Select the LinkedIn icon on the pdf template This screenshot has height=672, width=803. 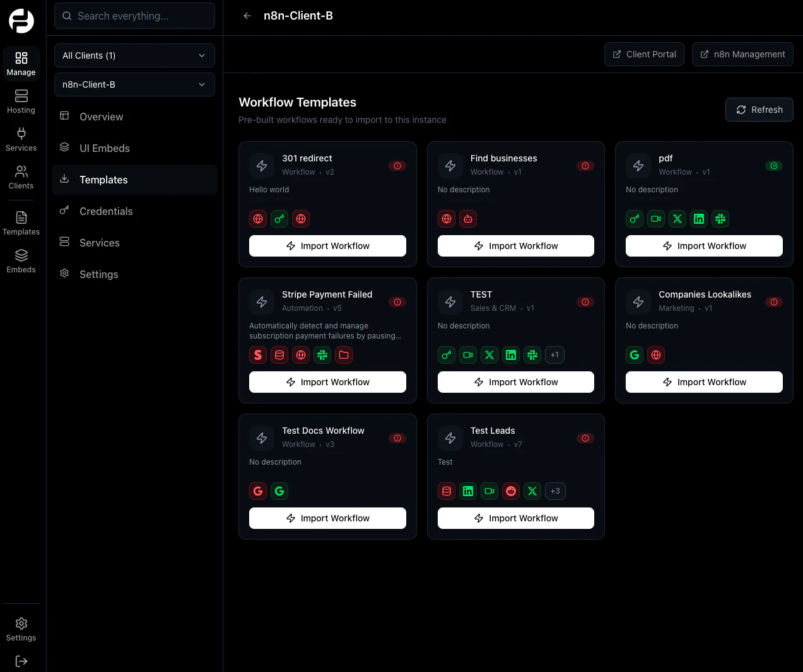click(x=698, y=219)
